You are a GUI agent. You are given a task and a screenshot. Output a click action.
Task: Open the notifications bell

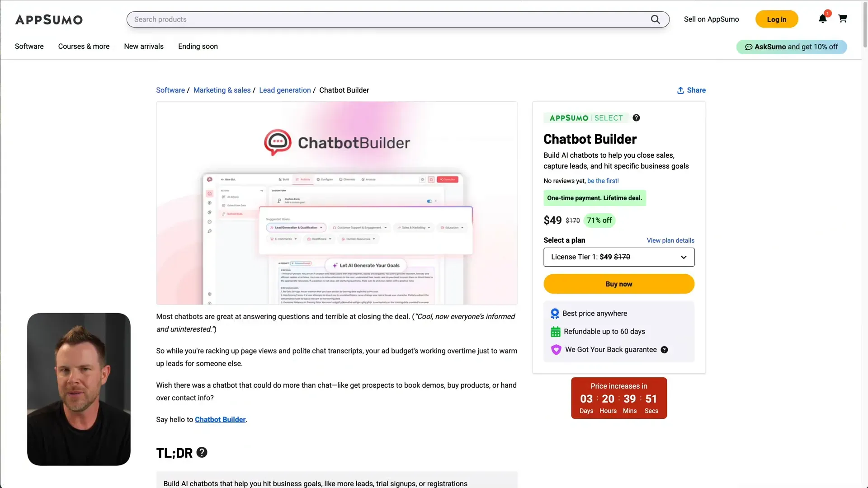pos(823,19)
